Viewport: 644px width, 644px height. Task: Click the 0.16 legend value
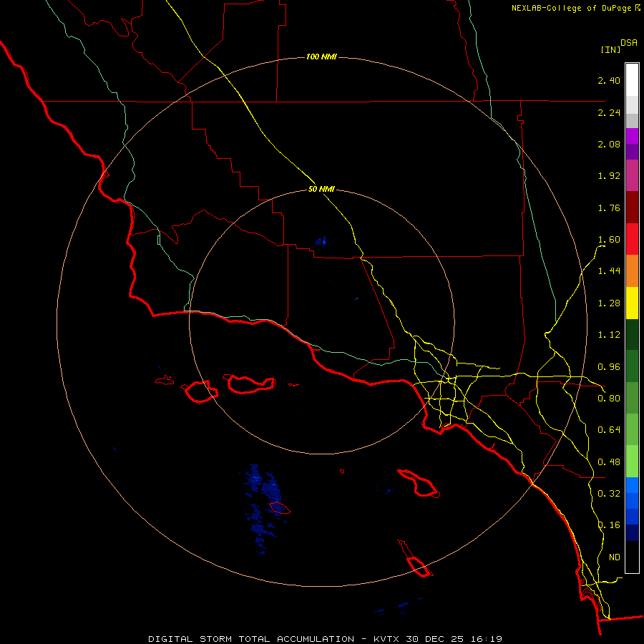(x=609, y=525)
